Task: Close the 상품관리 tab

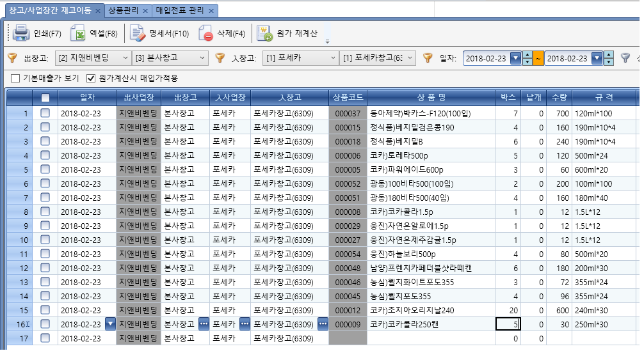Action: 145,11
